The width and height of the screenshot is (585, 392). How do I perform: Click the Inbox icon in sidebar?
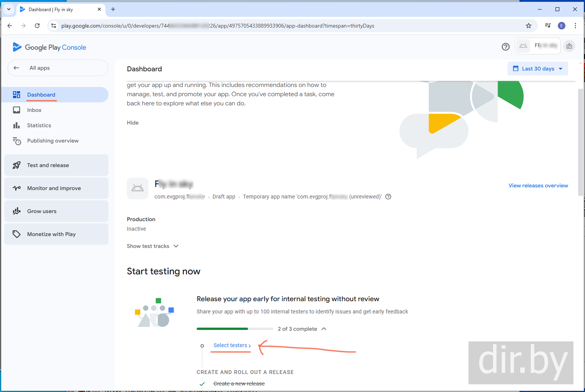[x=16, y=110]
